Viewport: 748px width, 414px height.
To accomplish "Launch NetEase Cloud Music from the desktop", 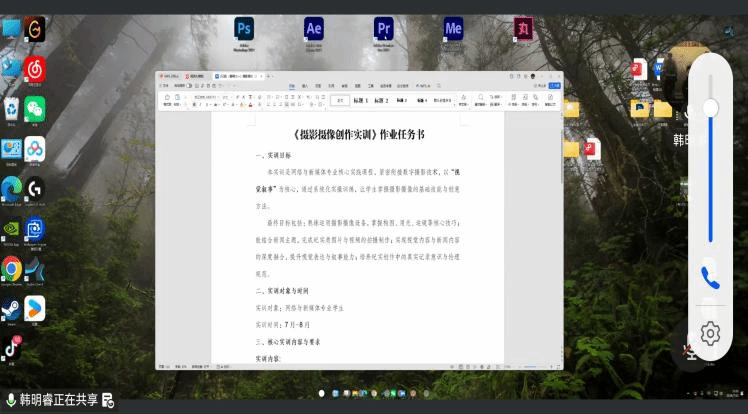I will (35, 69).
